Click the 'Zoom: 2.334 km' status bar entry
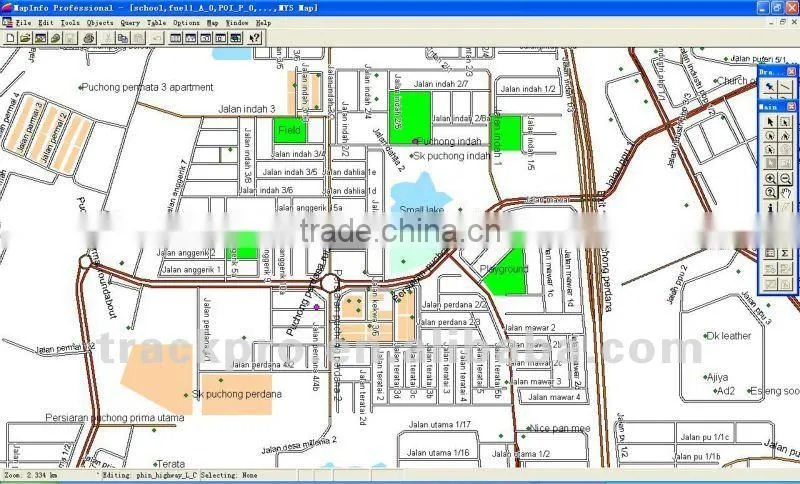This screenshot has width=800, height=484. pos(32,475)
